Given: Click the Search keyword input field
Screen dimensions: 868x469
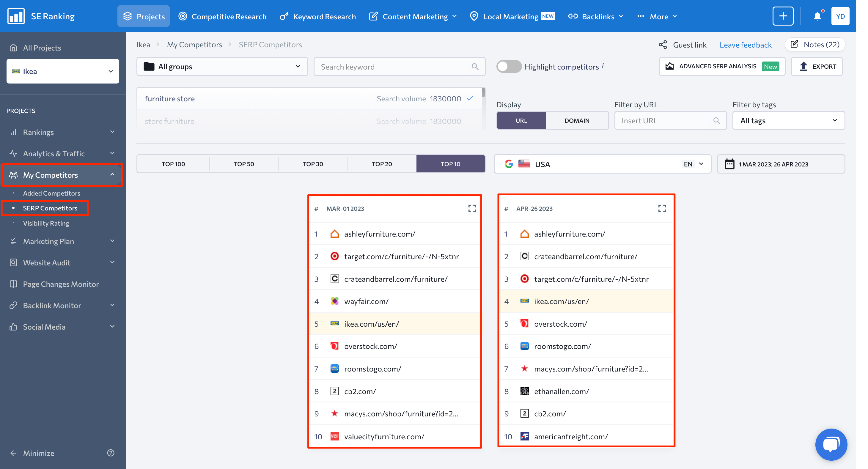Looking at the screenshot, I should (x=399, y=67).
